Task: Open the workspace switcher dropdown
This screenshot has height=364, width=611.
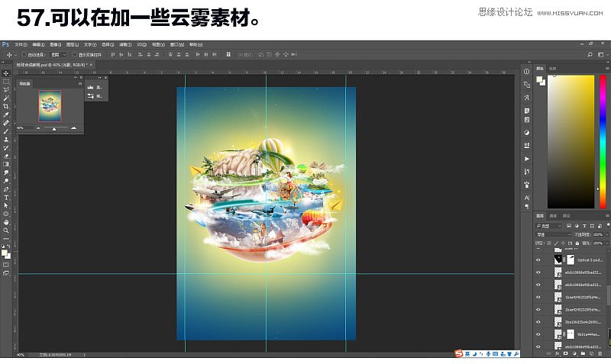Action: [x=603, y=55]
